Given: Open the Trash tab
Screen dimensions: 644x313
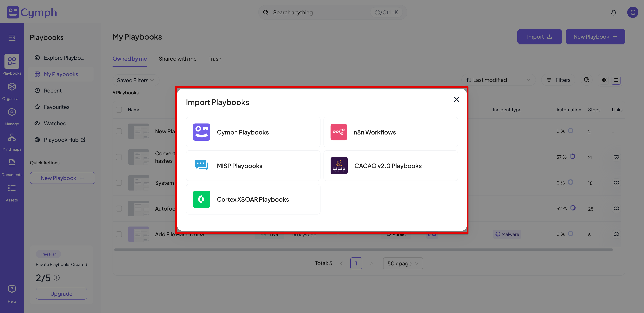Looking at the screenshot, I should click(x=215, y=59).
